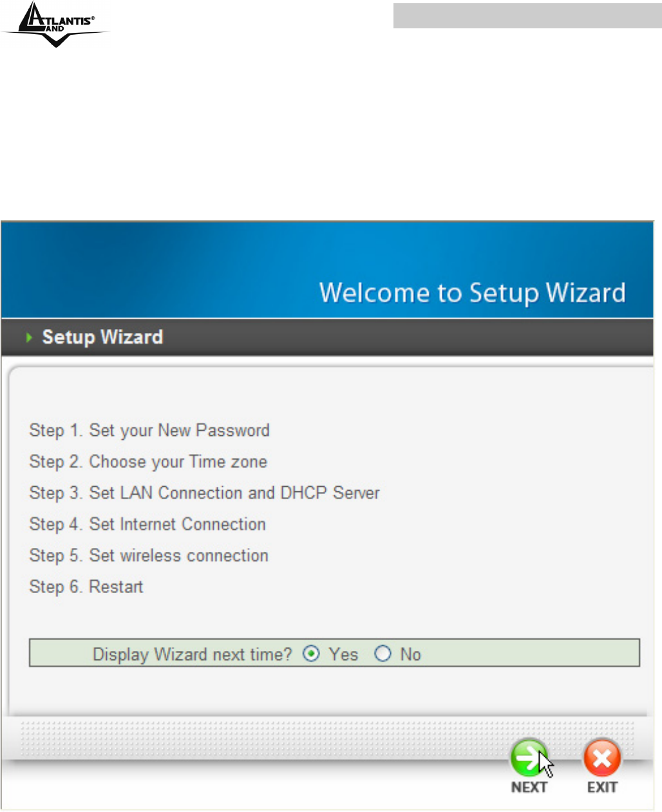Click the red EXIT cross icon
The width and height of the screenshot is (662, 812).
click(x=602, y=758)
